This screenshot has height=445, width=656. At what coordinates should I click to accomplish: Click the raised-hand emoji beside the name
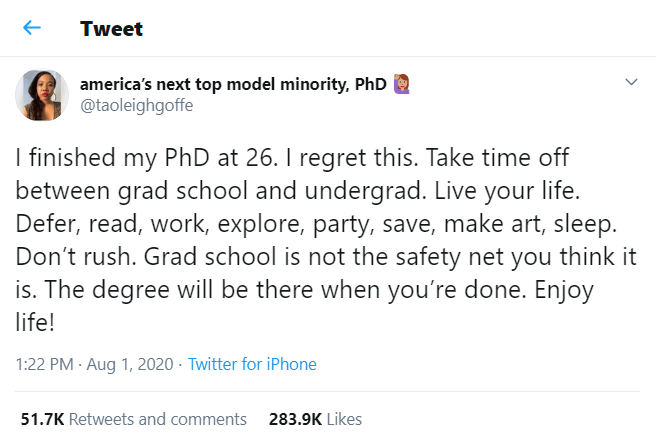pos(404,83)
